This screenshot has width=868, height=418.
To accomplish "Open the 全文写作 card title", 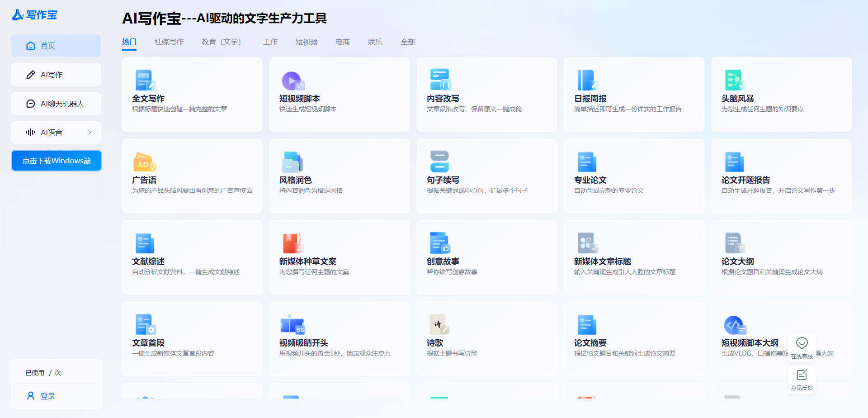I will (148, 99).
